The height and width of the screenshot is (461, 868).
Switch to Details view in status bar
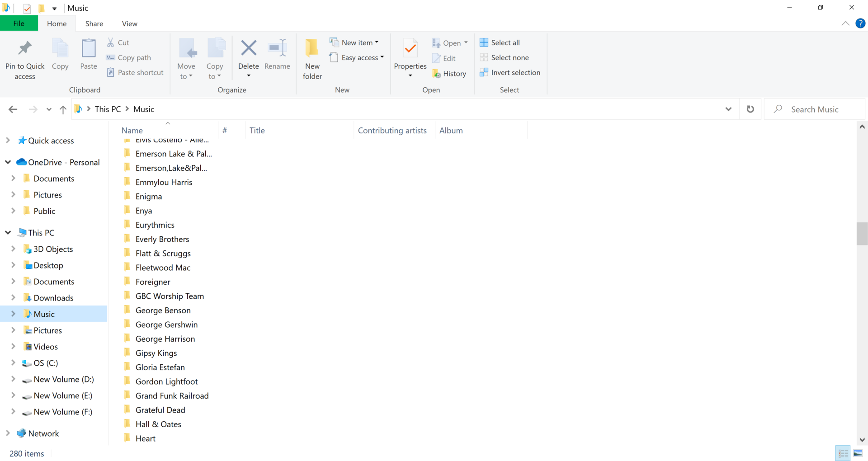843,453
